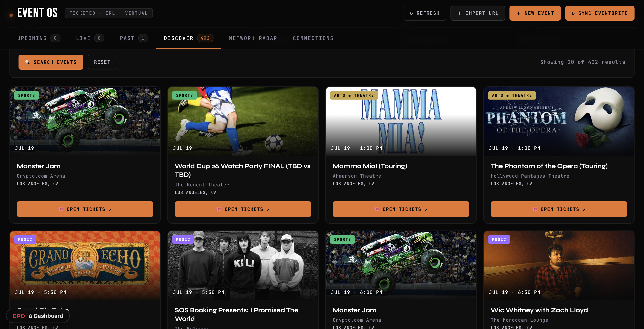
Task: Open the Import URL dialog
Action: point(477,13)
